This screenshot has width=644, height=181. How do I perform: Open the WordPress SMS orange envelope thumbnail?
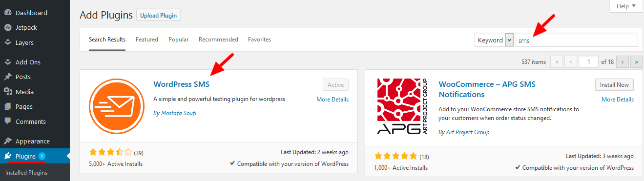[x=117, y=106]
